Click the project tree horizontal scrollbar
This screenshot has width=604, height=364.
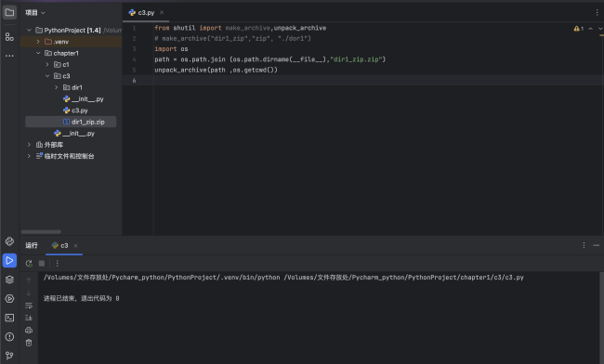[x=41, y=231]
